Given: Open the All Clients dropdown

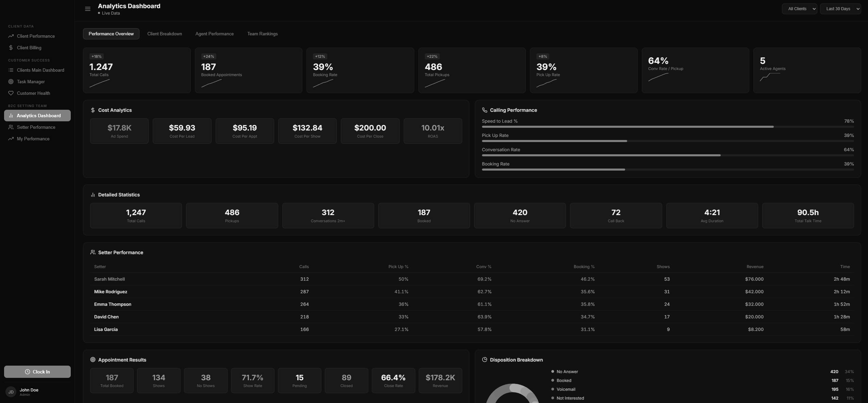Looking at the screenshot, I should [799, 8].
